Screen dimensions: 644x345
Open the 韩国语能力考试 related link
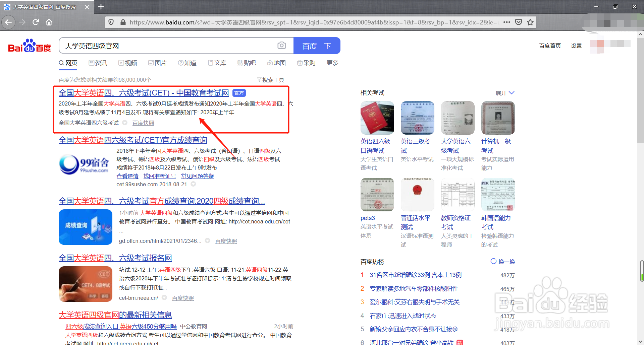click(x=496, y=222)
